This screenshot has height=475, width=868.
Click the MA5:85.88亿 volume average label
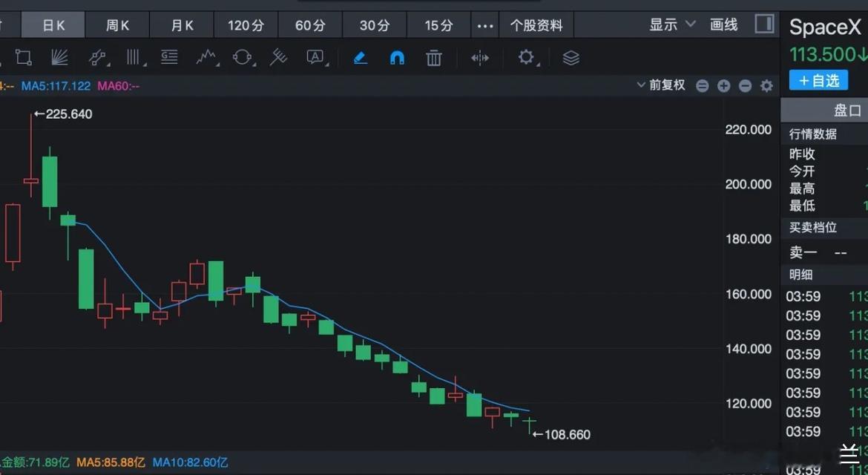[111, 462]
